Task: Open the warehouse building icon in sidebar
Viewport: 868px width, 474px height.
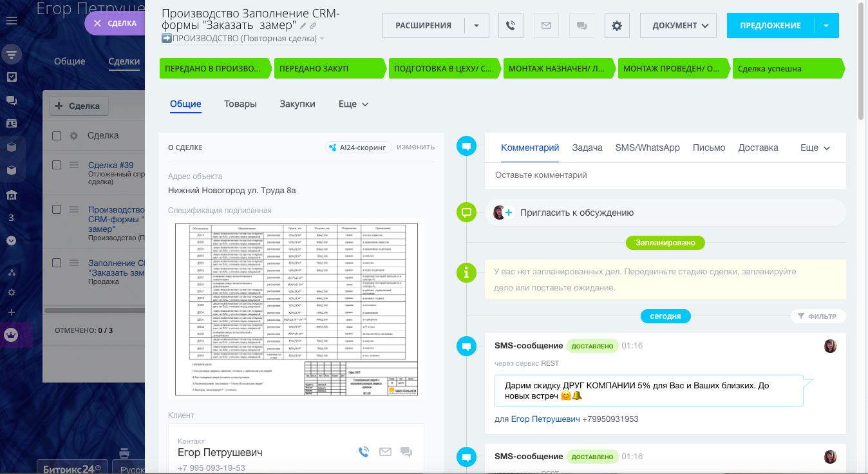Action: pyautogui.click(x=12, y=194)
